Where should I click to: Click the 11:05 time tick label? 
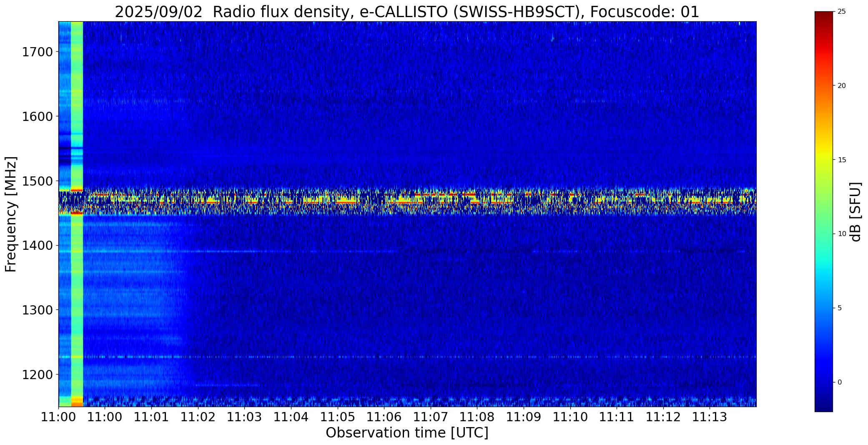tap(337, 417)
